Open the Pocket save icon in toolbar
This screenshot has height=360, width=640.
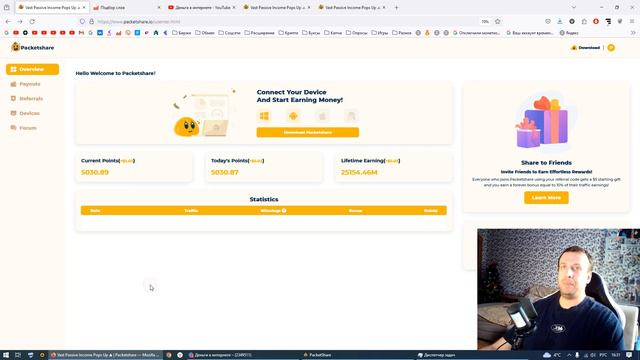click(x=548, y=22)
